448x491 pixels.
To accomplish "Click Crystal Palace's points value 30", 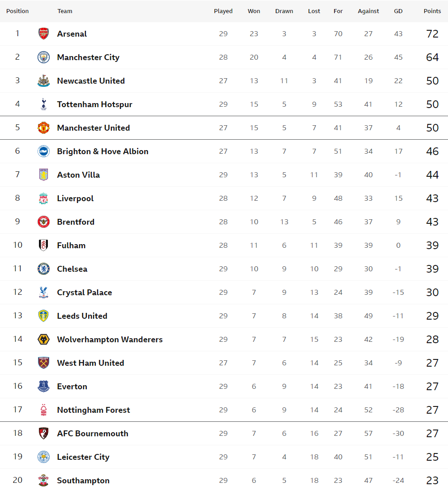I will point(432,292).
